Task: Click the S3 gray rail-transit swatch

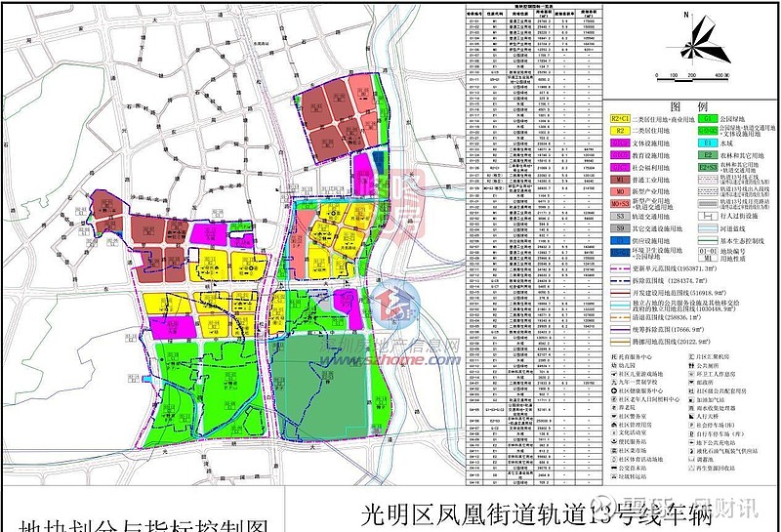Action: pyautogui.click(x=620, y=216)
